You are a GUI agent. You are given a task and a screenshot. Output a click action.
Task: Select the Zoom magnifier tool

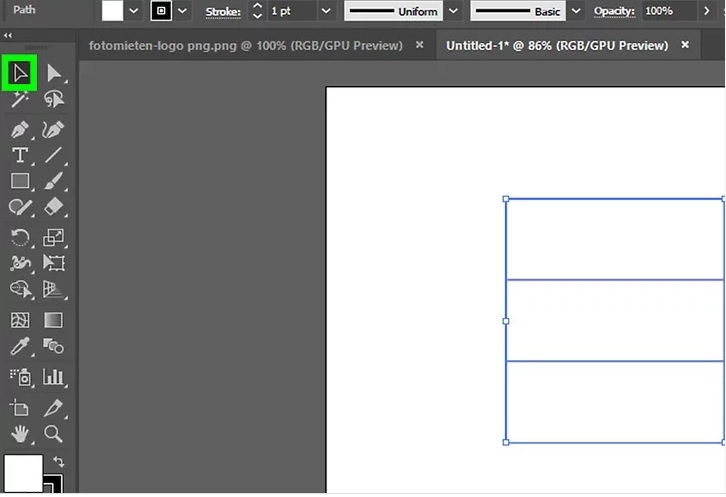pyautogui.click(x=54, y=434)
